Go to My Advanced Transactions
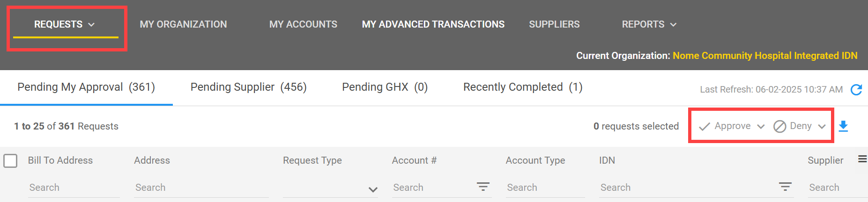The width and height of the screenshot is (868, 202). point(433,24)
